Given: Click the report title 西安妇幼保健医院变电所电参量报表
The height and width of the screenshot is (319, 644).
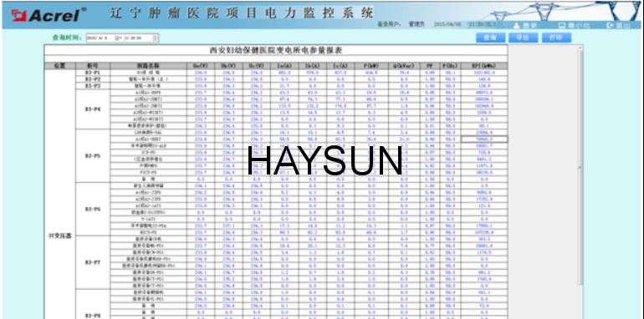Looking at the screenshot, I should 276,50.
